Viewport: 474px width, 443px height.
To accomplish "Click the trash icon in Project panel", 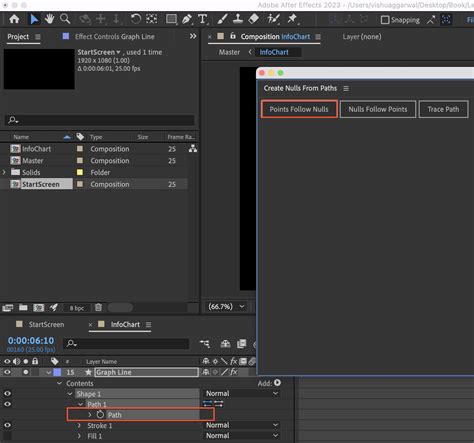I will point(98,307).
